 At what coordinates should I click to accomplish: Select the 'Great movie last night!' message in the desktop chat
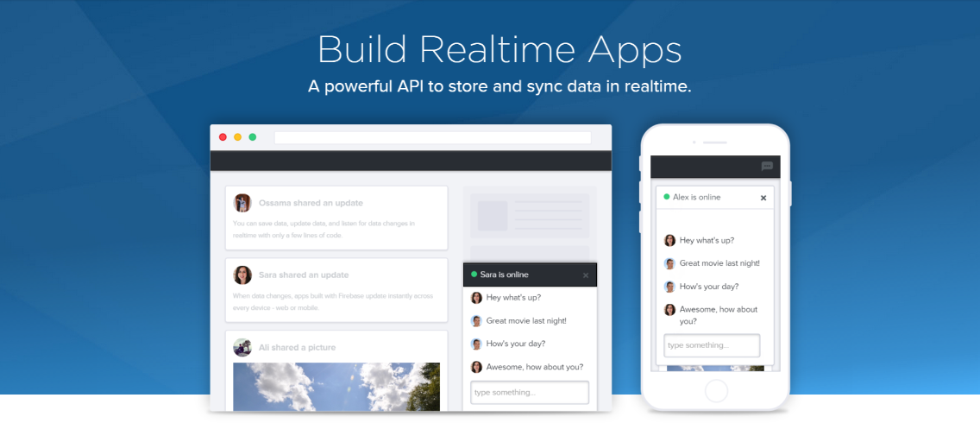(x=526, y=320)
